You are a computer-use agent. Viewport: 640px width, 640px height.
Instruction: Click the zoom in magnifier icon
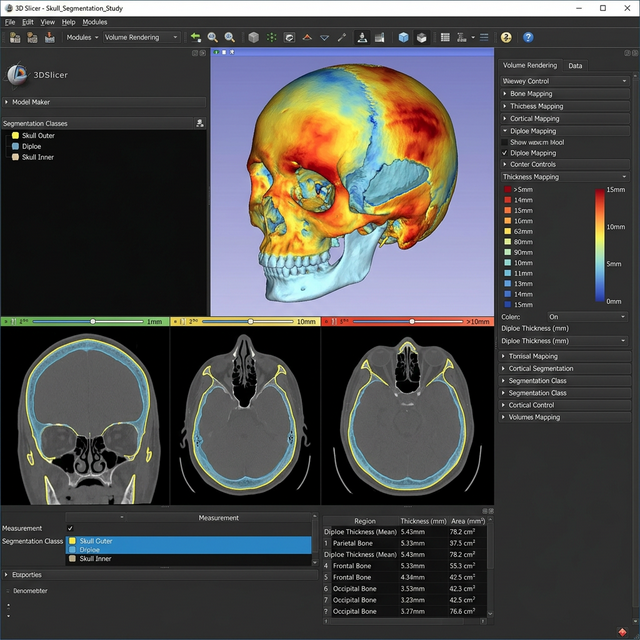[213, 37]
